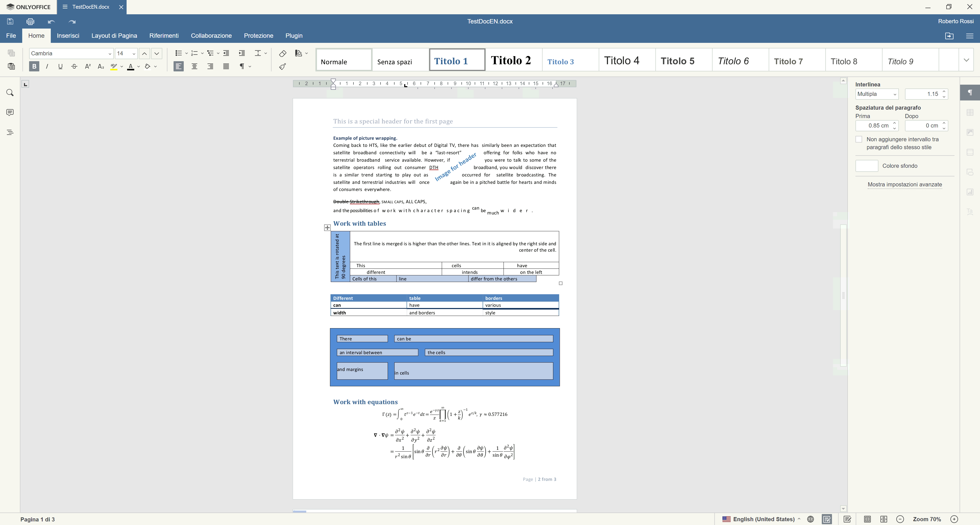Image resolution: width=980 pixels, height=525 pixels.
Task: Click the Colore sfondo swatch
Action: coord(866,166)
